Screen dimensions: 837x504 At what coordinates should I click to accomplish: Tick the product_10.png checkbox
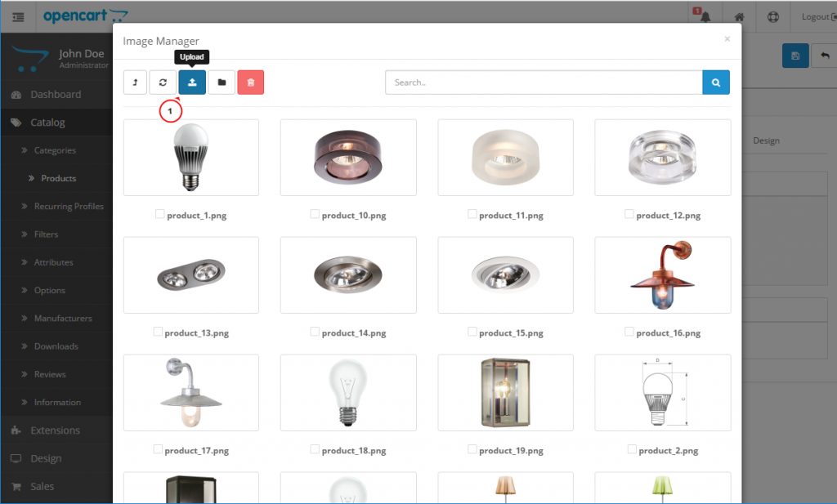point(315,214)
